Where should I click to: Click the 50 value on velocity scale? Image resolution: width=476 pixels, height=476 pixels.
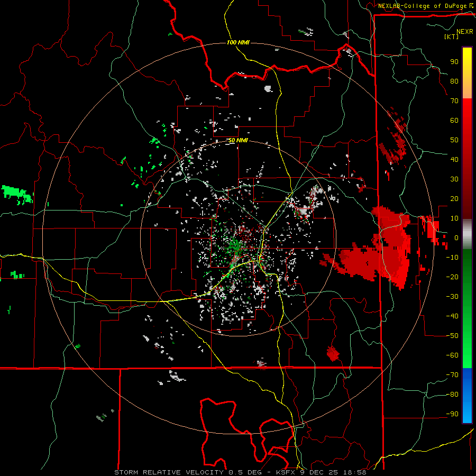tap(454, 140)
